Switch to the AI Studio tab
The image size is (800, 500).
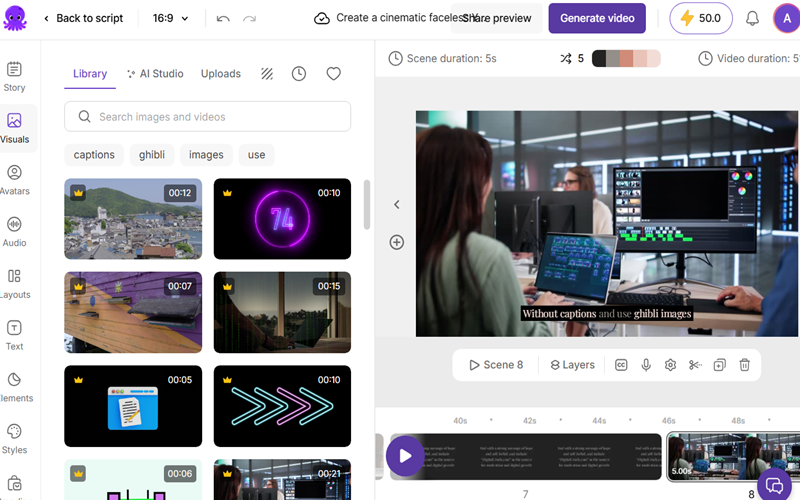point(155,74)
